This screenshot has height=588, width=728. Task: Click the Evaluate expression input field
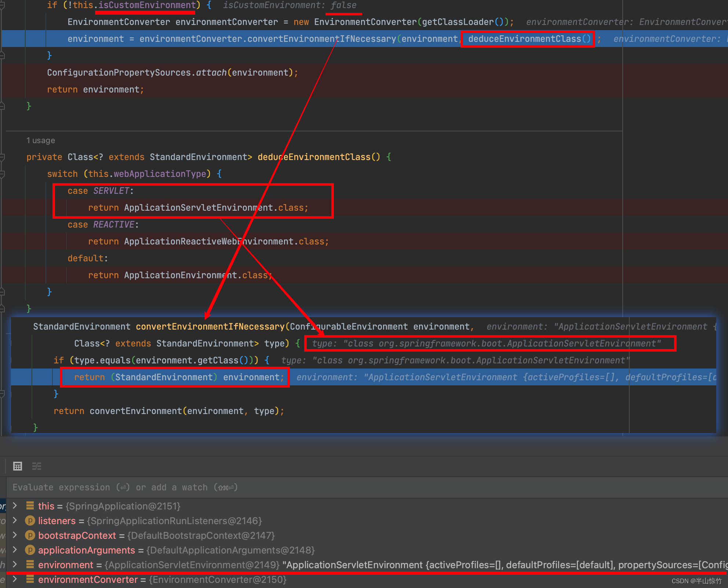click(367, 487)
